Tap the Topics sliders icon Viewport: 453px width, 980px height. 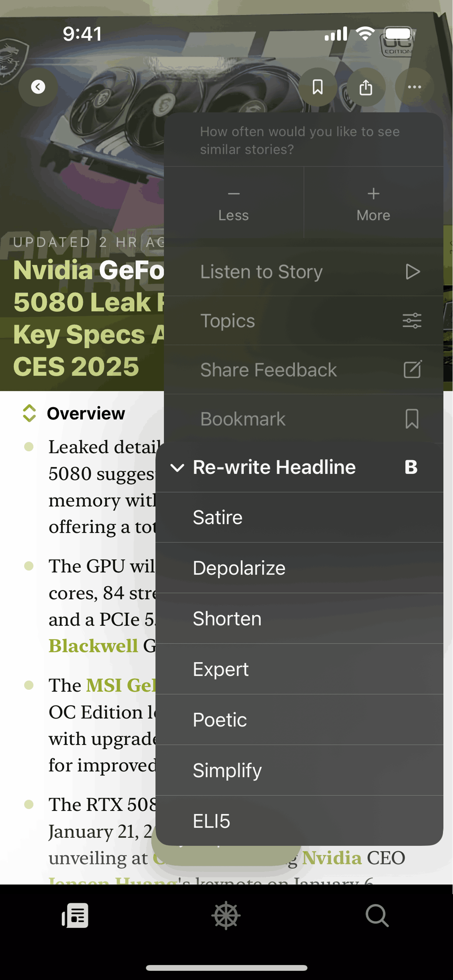tap(412, 321)
